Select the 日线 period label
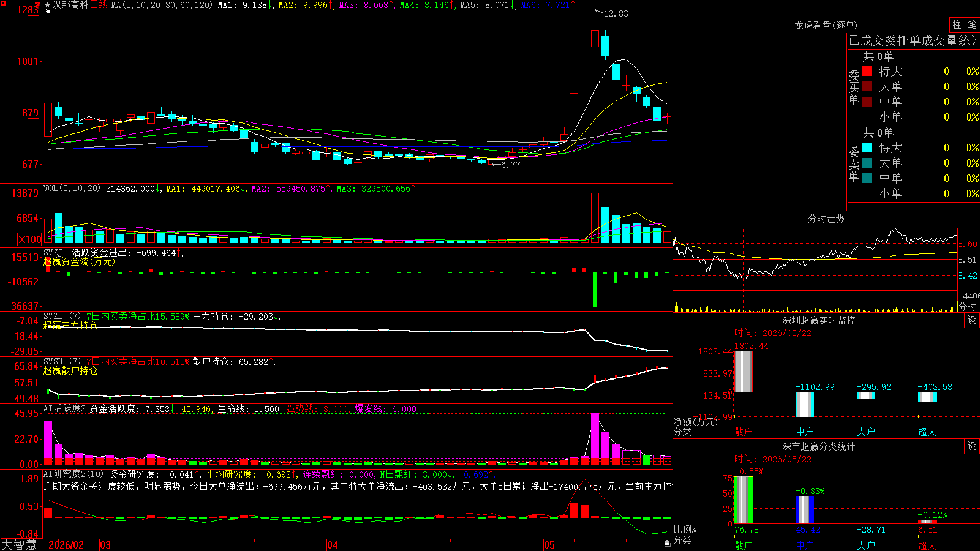Screen dimensions: 980x551 [99, 5]
